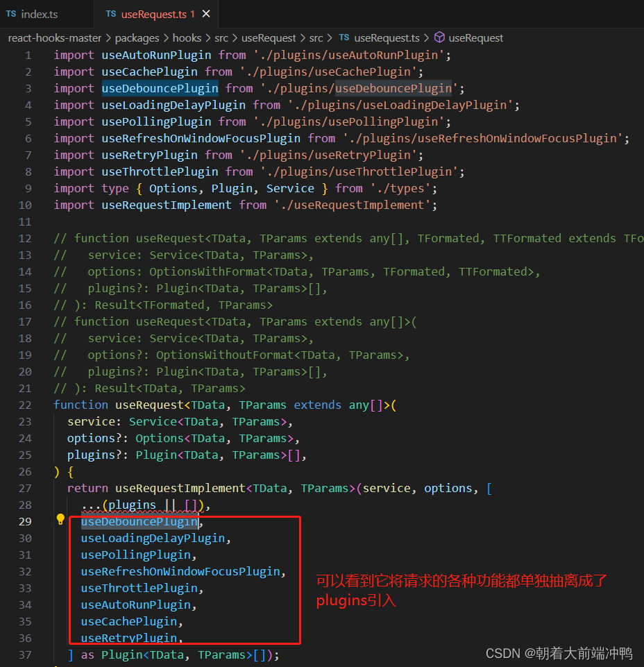
Task: Click the TS icon on index.ts tab
Action: click(x=10, y=13)
